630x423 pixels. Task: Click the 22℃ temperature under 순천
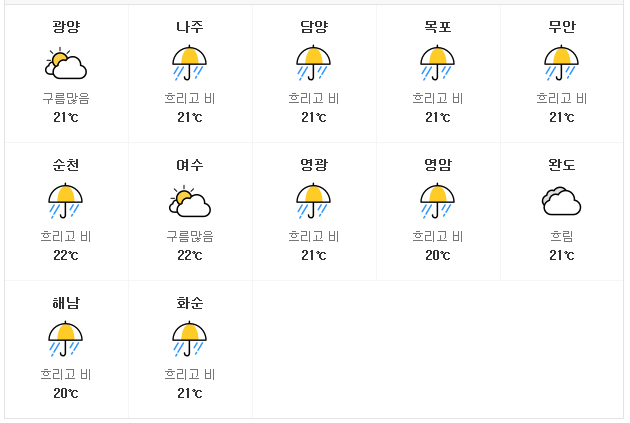(x=66, y=255)
